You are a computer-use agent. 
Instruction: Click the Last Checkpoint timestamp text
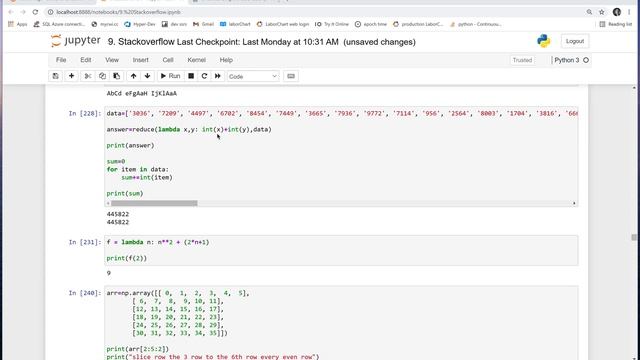pos(258,42)
